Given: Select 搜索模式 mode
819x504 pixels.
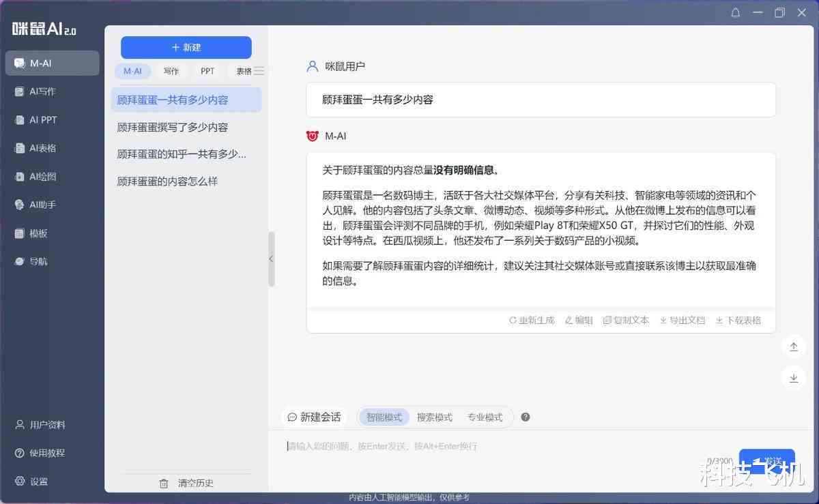Looking at the screenshot, I should tap(435, 417).
